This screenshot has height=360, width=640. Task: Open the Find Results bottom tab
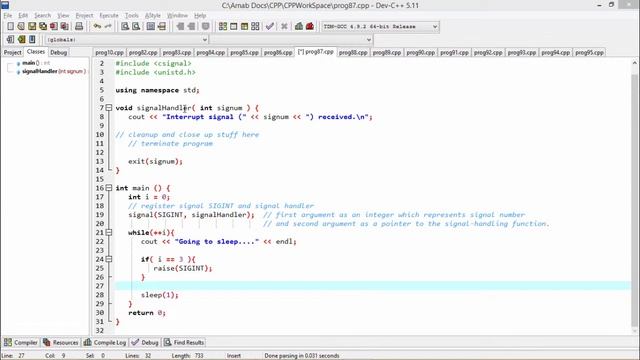coord(184,342)
